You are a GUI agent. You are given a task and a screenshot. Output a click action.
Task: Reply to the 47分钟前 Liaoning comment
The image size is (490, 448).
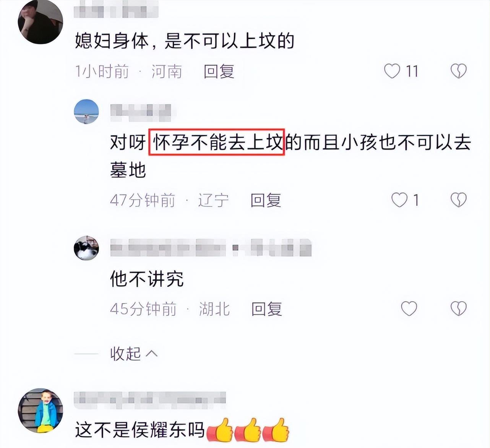[266, 200]
